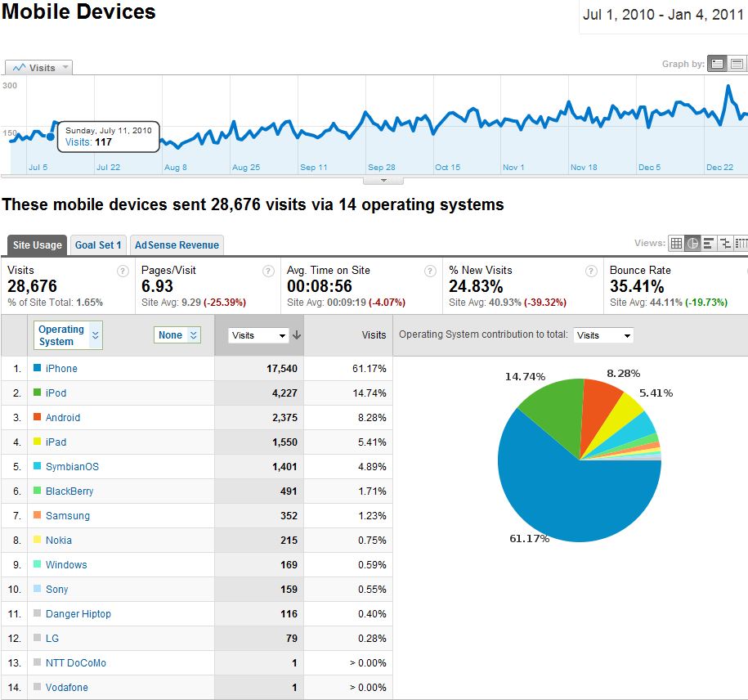The width and height of the screenshot is (748, 700).
Task: Open the iPhone operating system link
Action: (61, 369)
